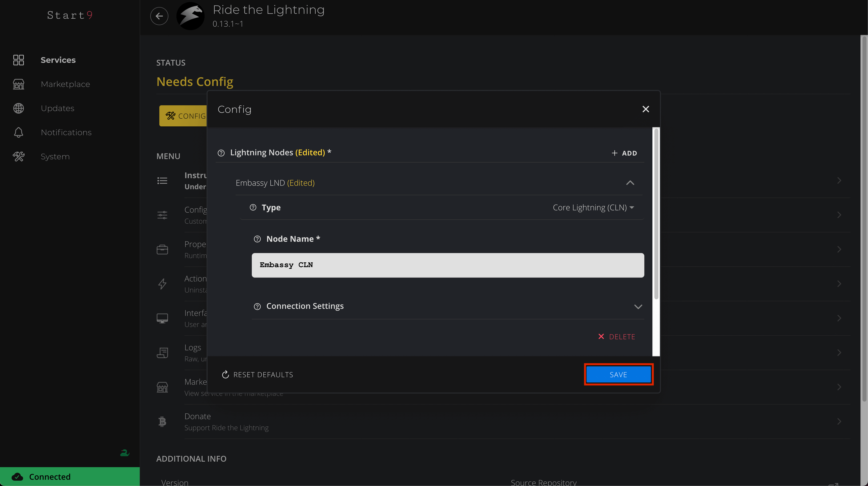Open the Updates sidebar section
The image size is (868, 486).
[x=58, y=108]
